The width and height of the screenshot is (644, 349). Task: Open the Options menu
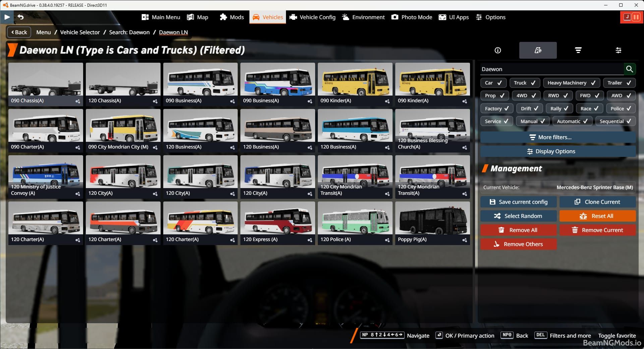click(490, 17)
